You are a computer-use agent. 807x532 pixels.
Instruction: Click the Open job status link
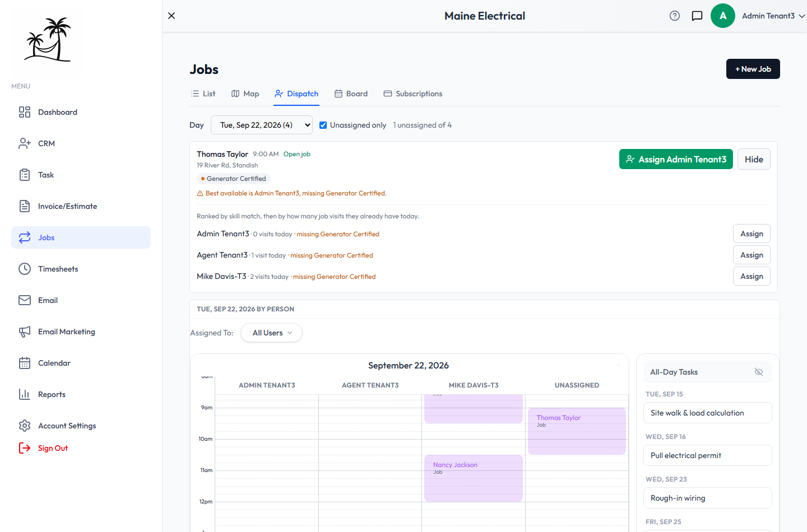[x=296, y=154]
